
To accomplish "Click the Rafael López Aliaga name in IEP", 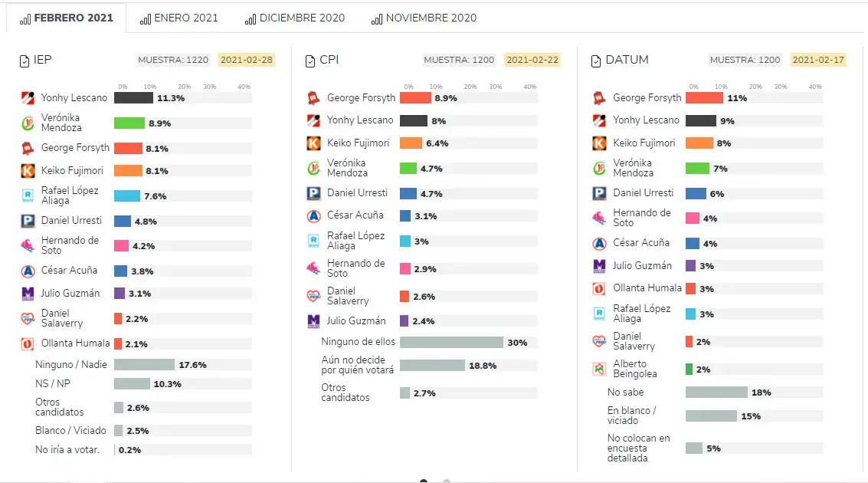I will (x=70, y=195).
